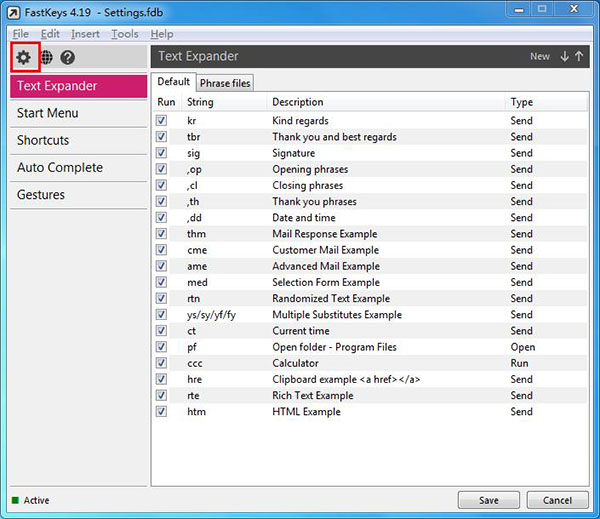Open the Tools menu
600x519 pixels.
click(125, 34)
